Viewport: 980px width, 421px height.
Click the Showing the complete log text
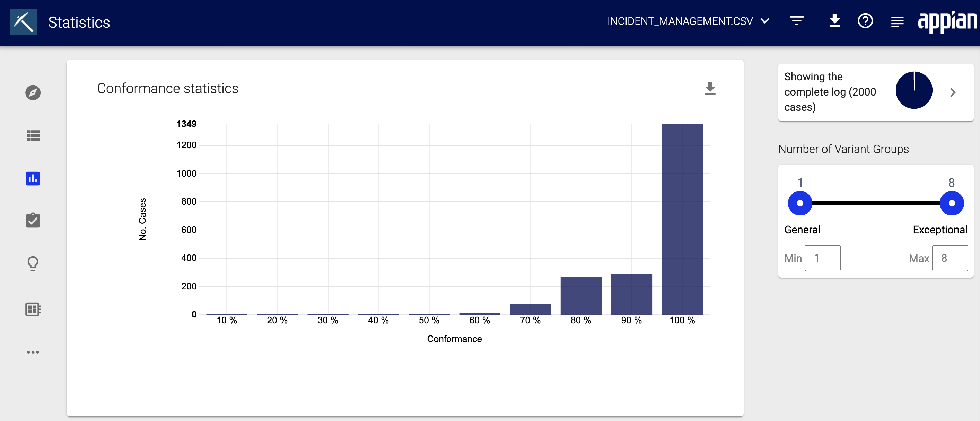[830, 92]
